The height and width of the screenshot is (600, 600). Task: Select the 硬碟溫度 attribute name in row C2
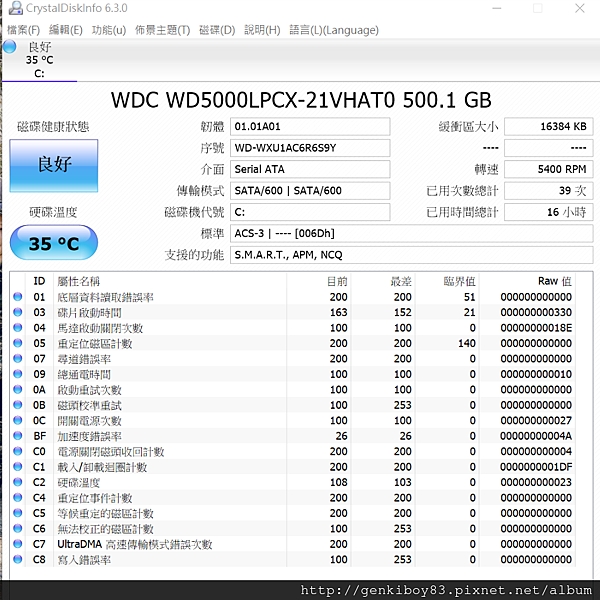78,483
